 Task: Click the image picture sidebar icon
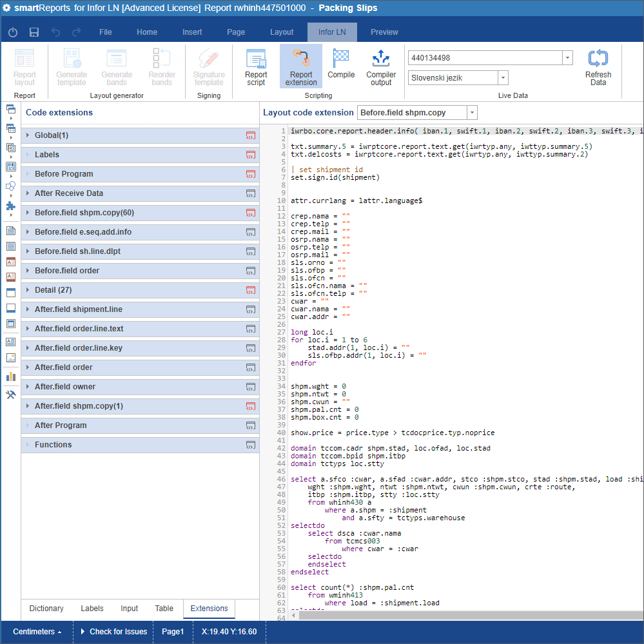(11, 358)
